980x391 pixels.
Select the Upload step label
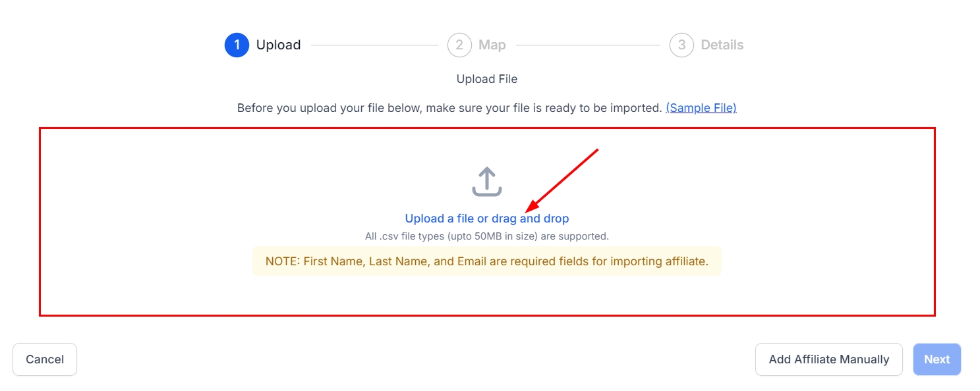pos(278,45)
